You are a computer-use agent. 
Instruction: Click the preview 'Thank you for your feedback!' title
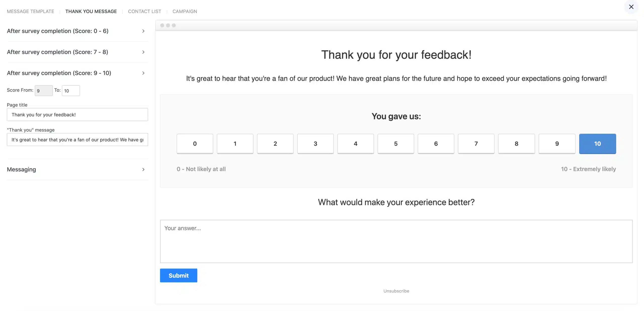pos(396,55)
